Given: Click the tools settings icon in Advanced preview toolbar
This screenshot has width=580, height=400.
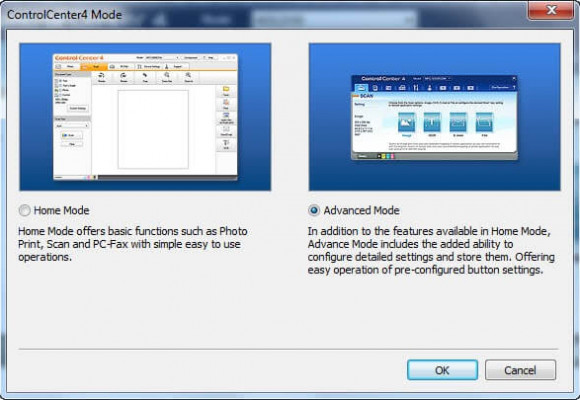Looking at the screenshot, I should (x=416, y=88).
